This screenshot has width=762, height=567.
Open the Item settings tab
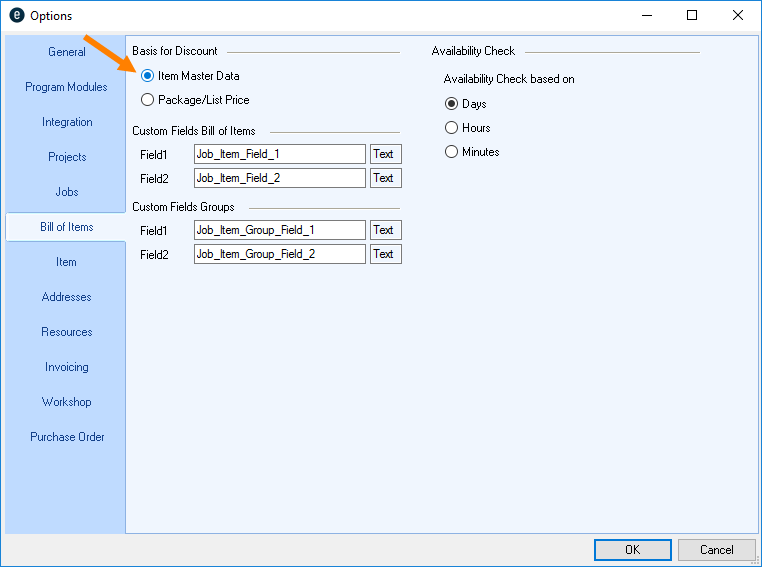pyautogui.click(x=66, y=262)
